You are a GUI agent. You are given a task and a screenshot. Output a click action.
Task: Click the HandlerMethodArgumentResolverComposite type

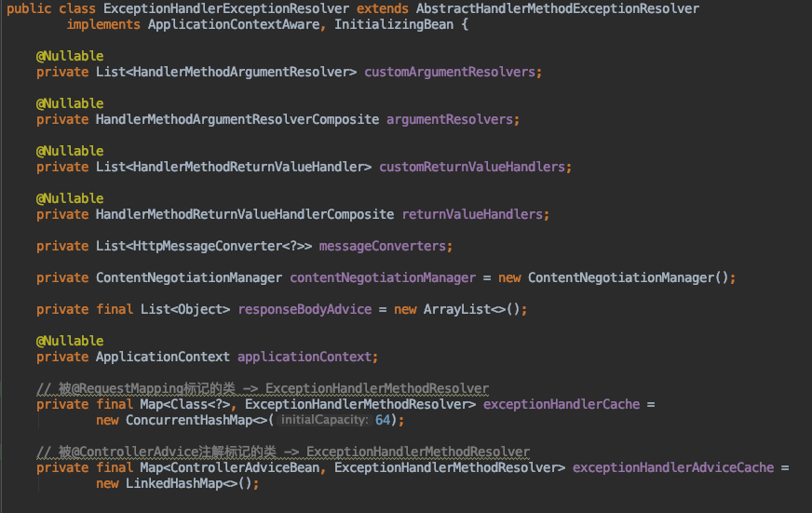tap(237, 119)
